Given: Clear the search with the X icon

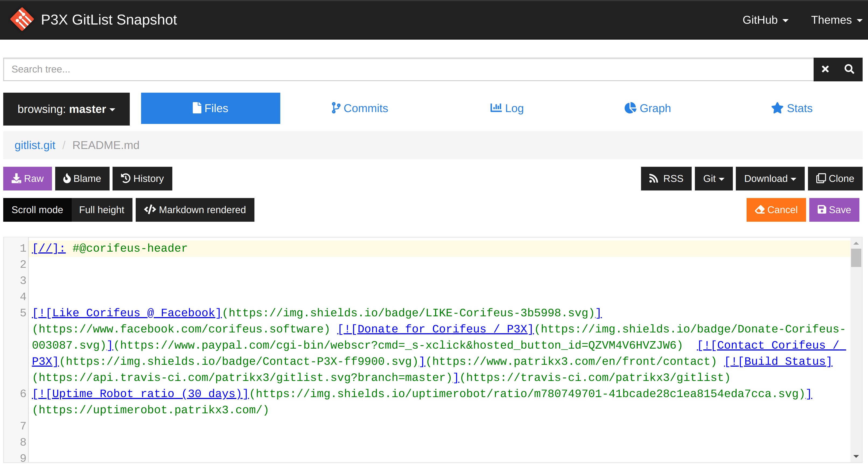Looking at the screenshot, I should (x=825, y=69).
